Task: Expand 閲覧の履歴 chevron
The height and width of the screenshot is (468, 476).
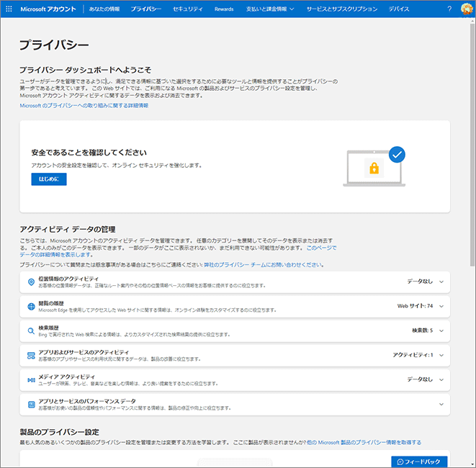Action: pos(441,306)
